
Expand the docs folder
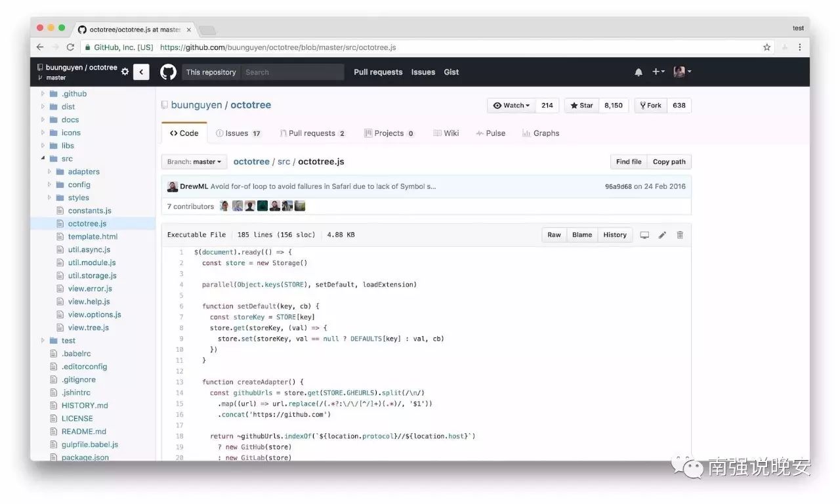(43, 119)
